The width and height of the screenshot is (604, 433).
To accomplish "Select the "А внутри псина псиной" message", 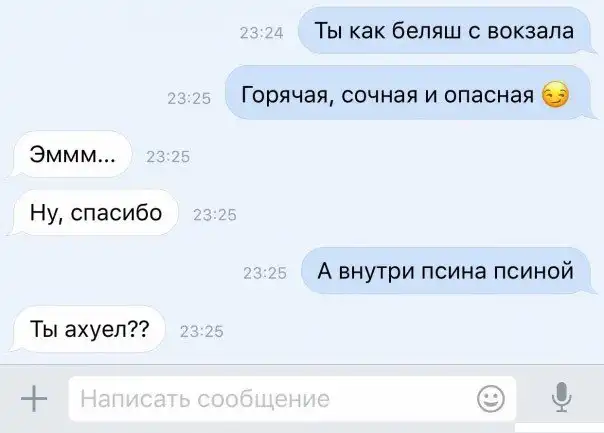I will click(446, 271).
